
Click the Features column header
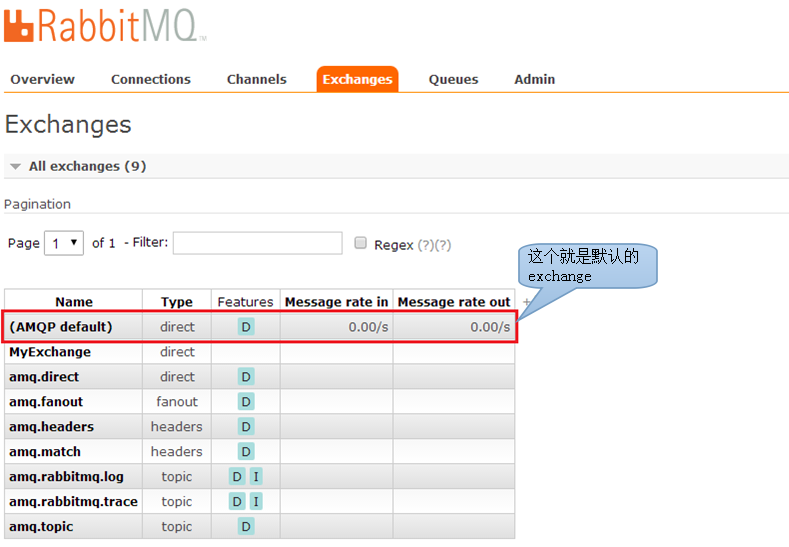pyautogui.click(x=246, y=301)
